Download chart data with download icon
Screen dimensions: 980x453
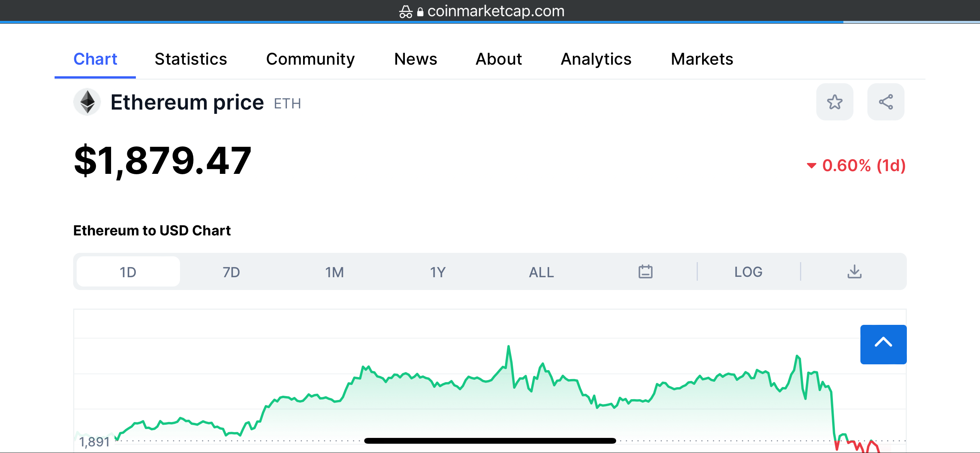click(854, 272)
